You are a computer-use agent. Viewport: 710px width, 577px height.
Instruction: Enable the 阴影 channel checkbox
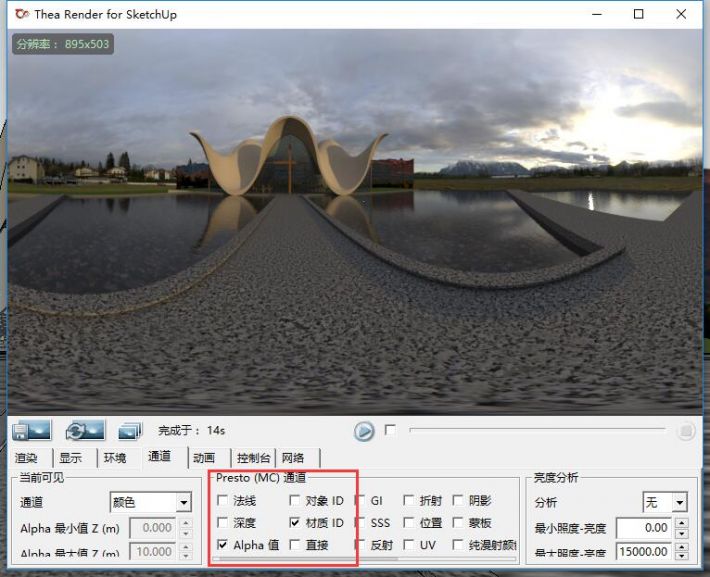[458, 500]
